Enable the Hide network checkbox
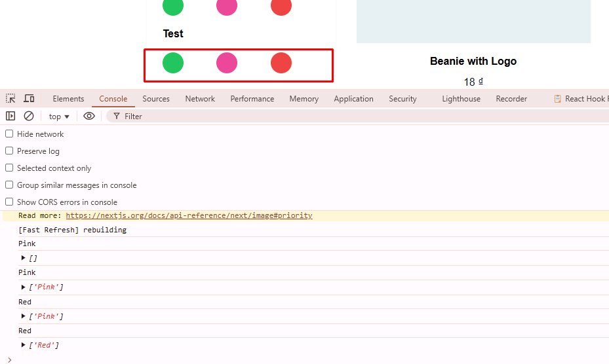This screenshot has width=609, height=364. coord(9,134)
